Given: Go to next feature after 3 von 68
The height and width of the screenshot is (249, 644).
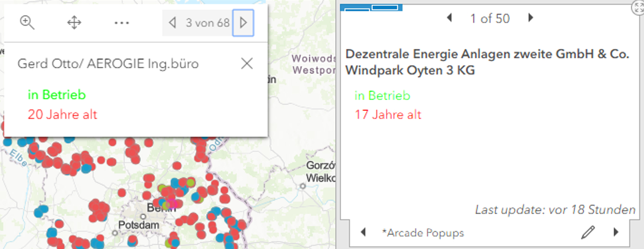Looking at the screenshot, I should pyautogui.click(x=243, y=23).
